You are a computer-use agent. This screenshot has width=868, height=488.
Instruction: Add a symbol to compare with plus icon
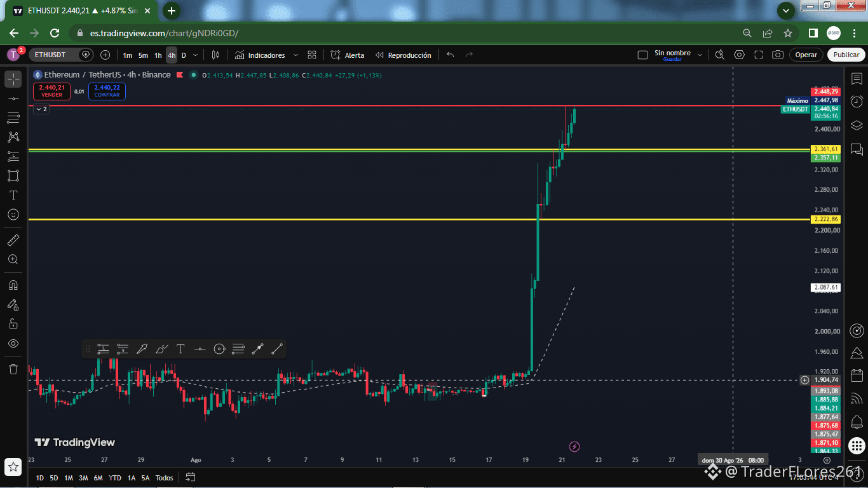click(105, 55)
